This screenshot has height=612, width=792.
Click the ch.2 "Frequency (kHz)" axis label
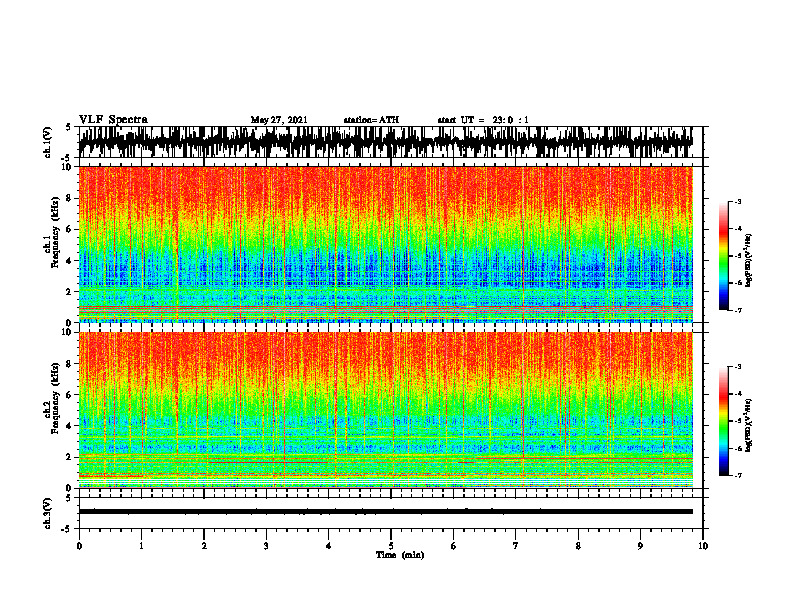(55, 398)
